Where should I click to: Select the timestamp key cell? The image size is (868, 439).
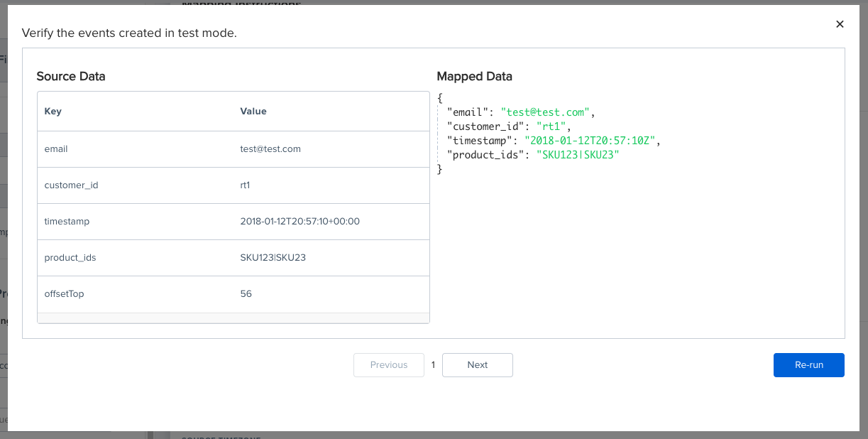point(135,222)
